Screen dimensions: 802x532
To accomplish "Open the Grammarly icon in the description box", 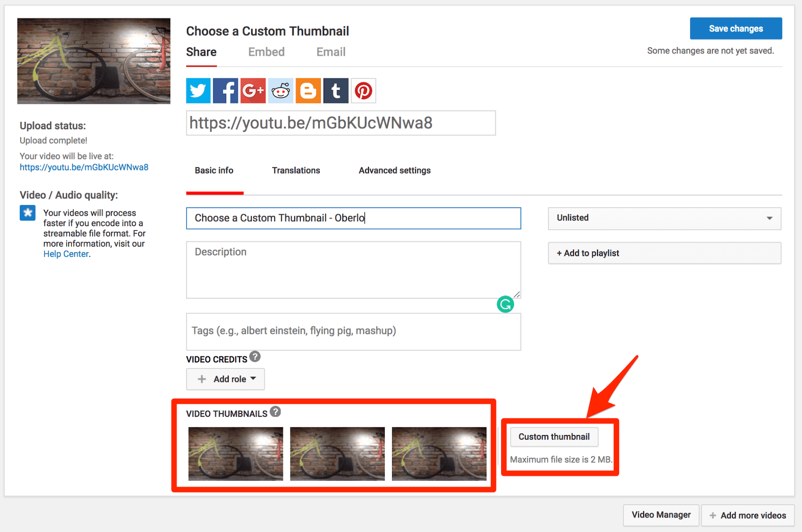I will 505,304.
